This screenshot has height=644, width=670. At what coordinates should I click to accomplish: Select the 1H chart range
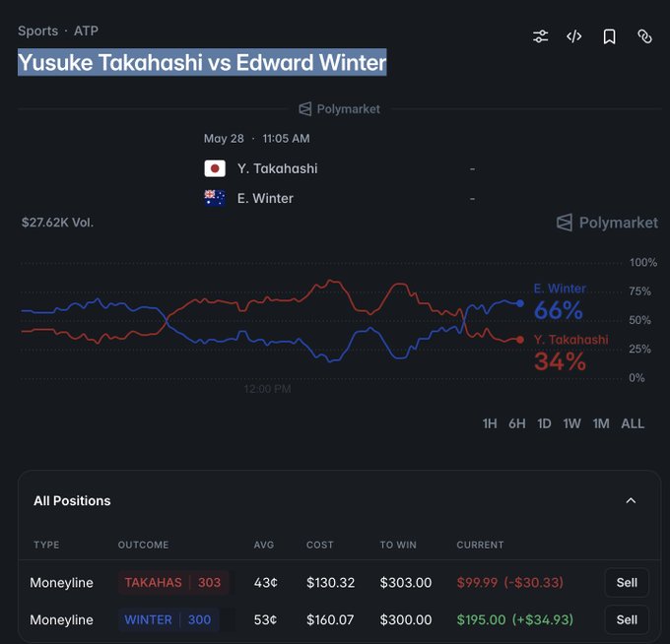coord(490,423)
